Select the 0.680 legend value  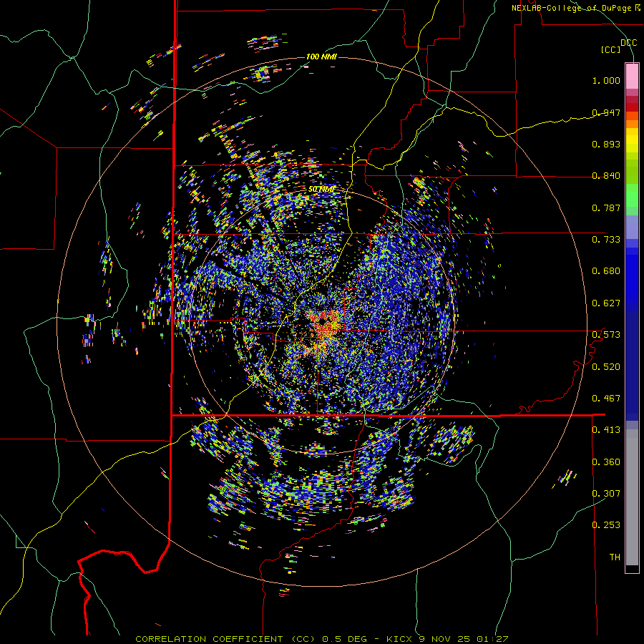(x=606, y=271)
